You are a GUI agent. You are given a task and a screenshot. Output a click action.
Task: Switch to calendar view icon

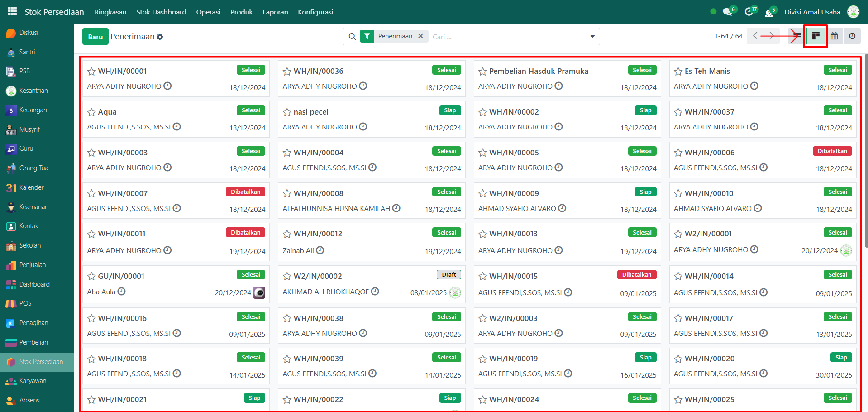tap(834, 36)
